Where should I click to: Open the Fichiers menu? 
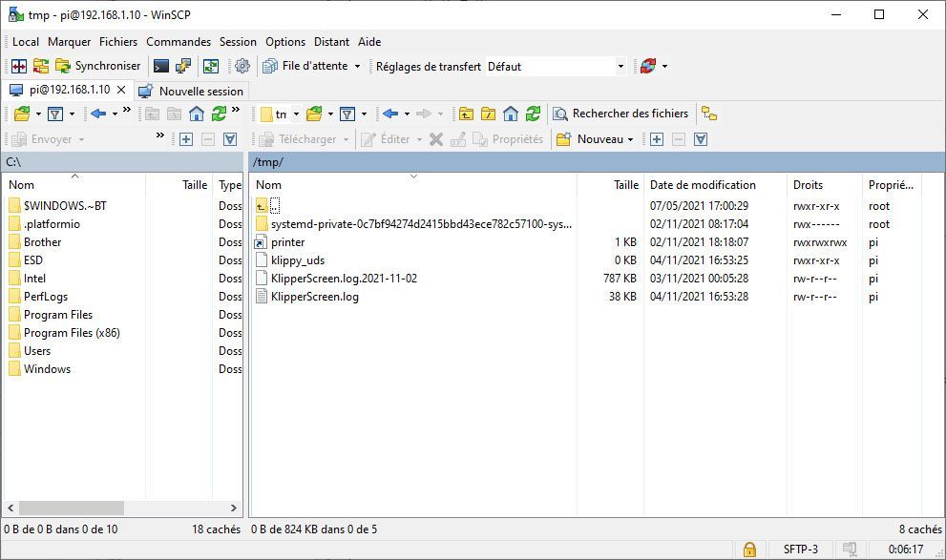[x=118, y=42]
